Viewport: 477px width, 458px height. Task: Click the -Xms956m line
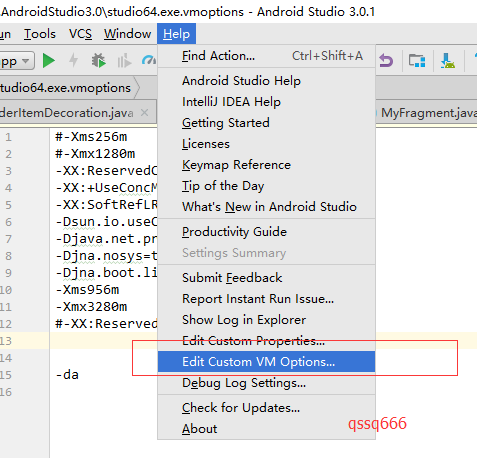[x=87, y=290]
